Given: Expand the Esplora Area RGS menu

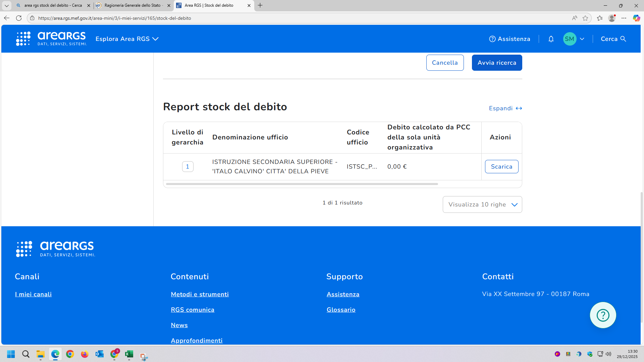Looking at the screenshot, I should (127, 39).
